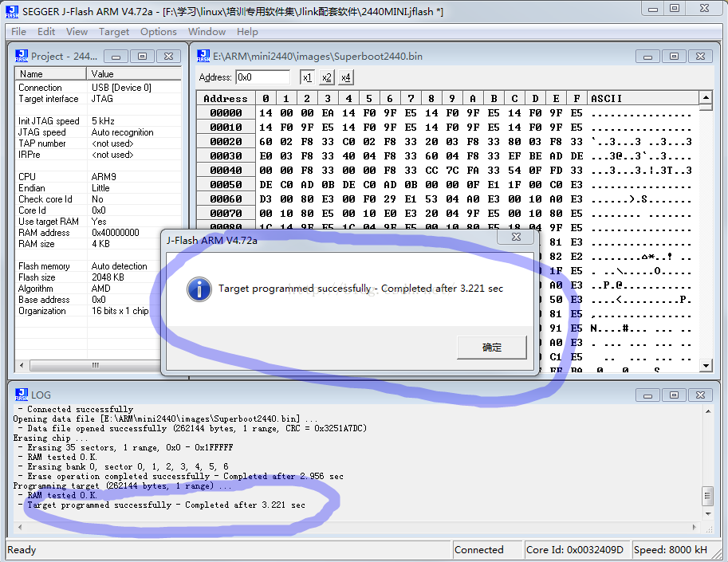Maximize the LOG window
The image size is (728, 562).
click(674, 395)
